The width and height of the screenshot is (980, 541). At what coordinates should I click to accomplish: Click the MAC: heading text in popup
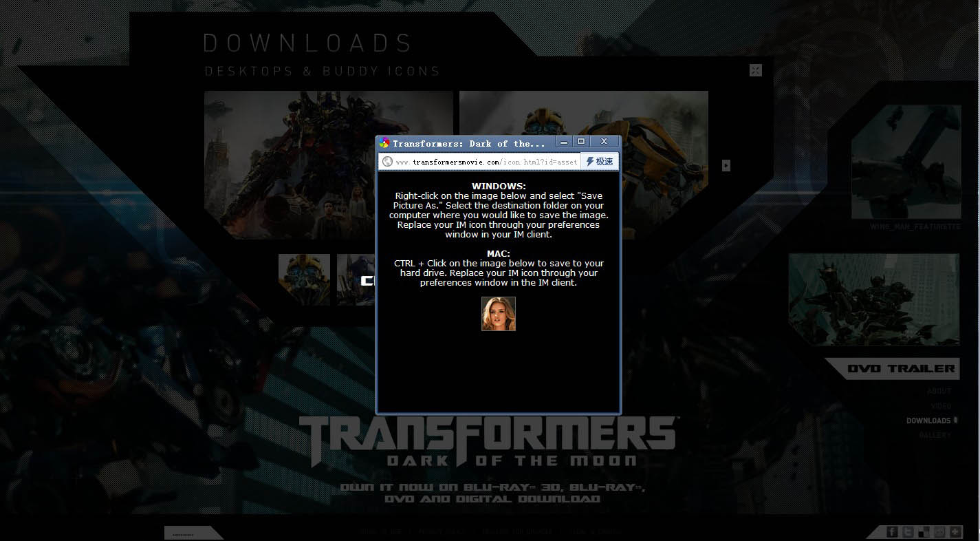click(499, 253)
